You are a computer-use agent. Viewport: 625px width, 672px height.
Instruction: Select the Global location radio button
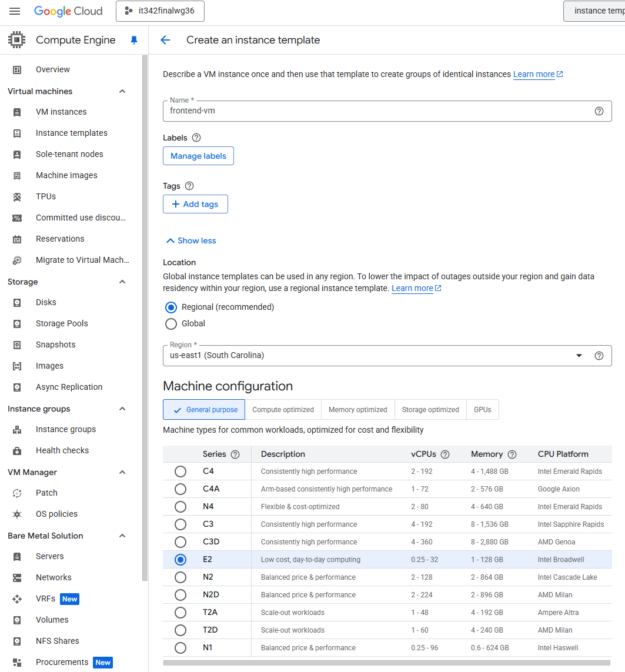coord(171,323)
